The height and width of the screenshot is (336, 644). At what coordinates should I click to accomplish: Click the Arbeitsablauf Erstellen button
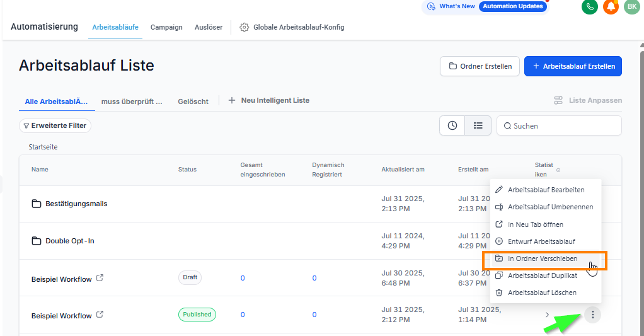click(x=573, y=66)
